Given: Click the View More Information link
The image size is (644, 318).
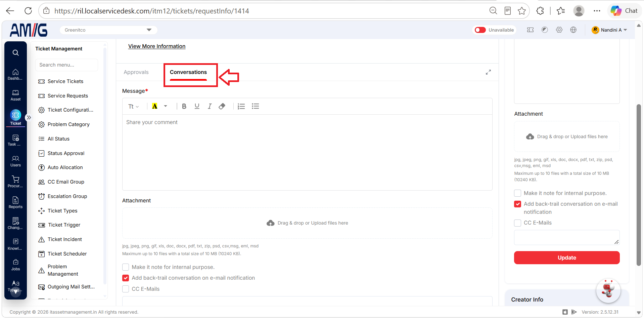Looking at the screenshot, I should (x=157, y=46).
